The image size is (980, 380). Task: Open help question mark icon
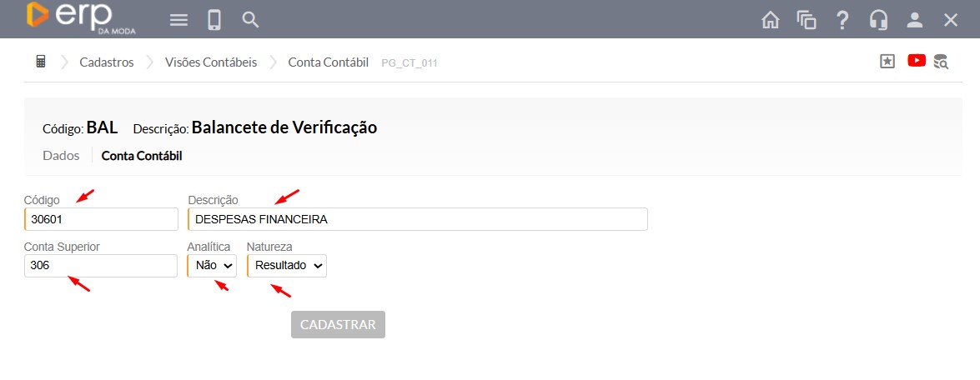click(x=842, y=20)
